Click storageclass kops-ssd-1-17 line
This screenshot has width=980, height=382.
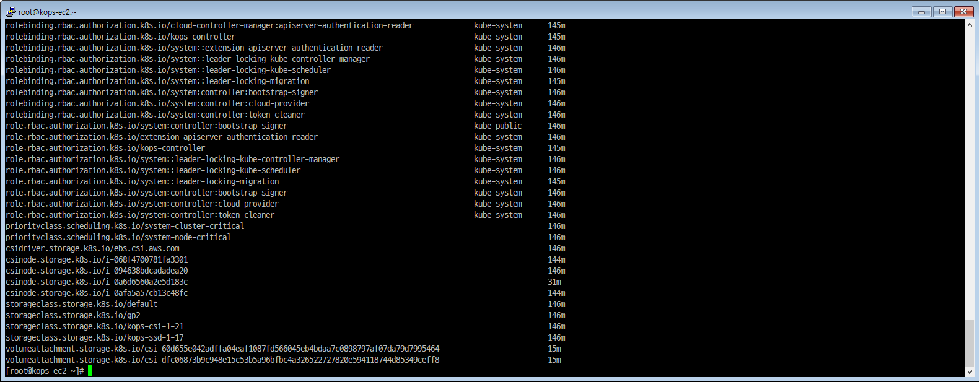[x=286, y=337]
